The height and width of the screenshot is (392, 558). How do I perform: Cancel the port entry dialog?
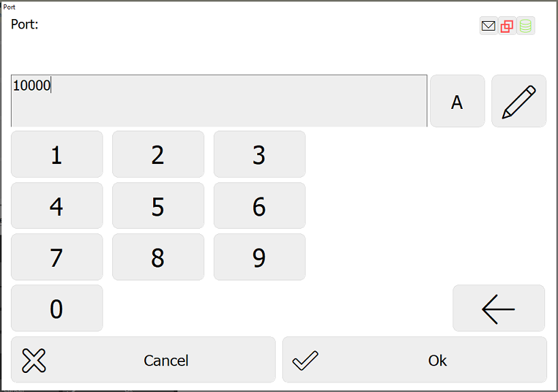[143, 359]
